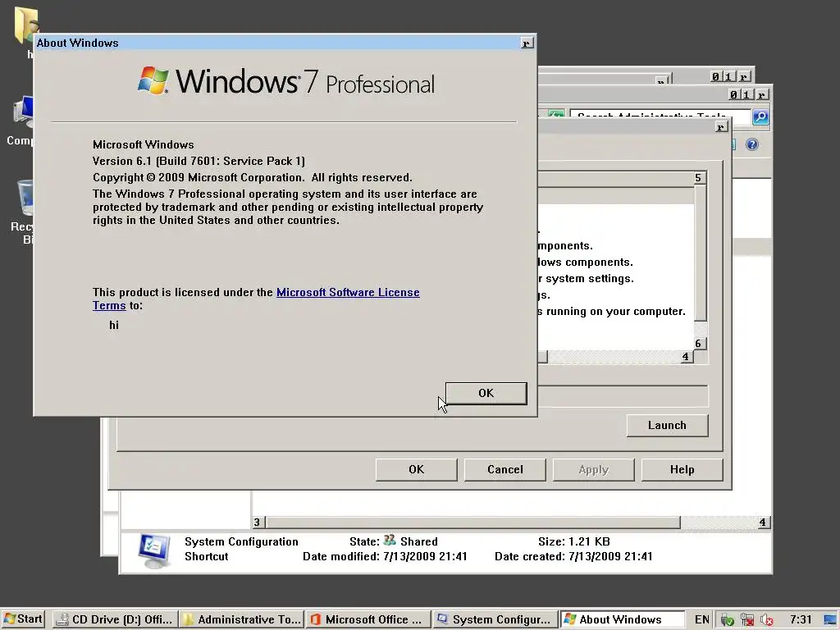Viewport: 840px width, 630px height.
Task: Minimize the Administrative Tools window
Action: (734, 95)
